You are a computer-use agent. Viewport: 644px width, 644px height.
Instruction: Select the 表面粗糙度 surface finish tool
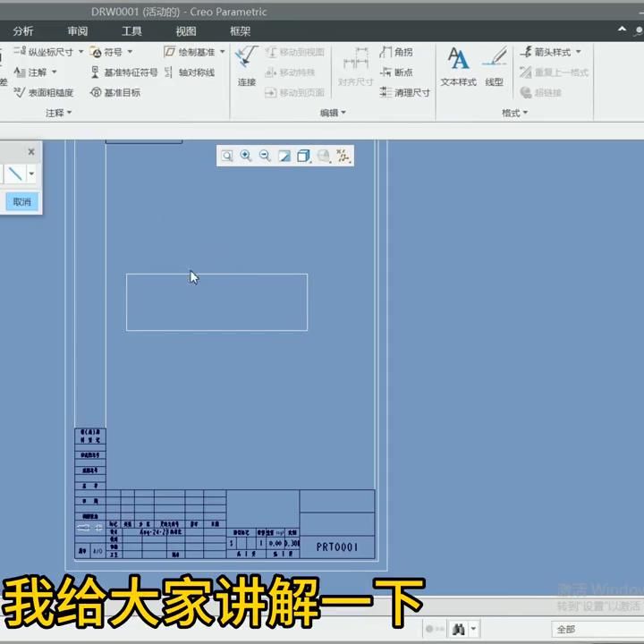(44, 92)
